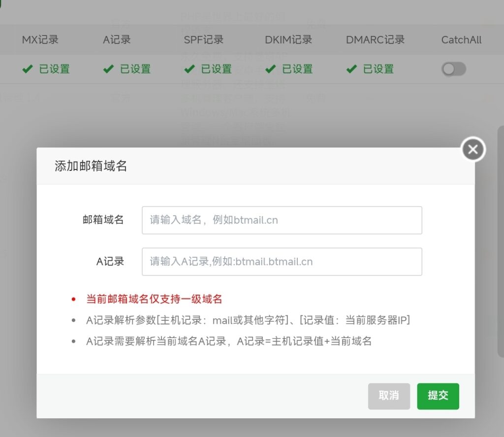Click the DMARC记录 column header
This screenshot has width=504, height=437.
pos(375,40)
